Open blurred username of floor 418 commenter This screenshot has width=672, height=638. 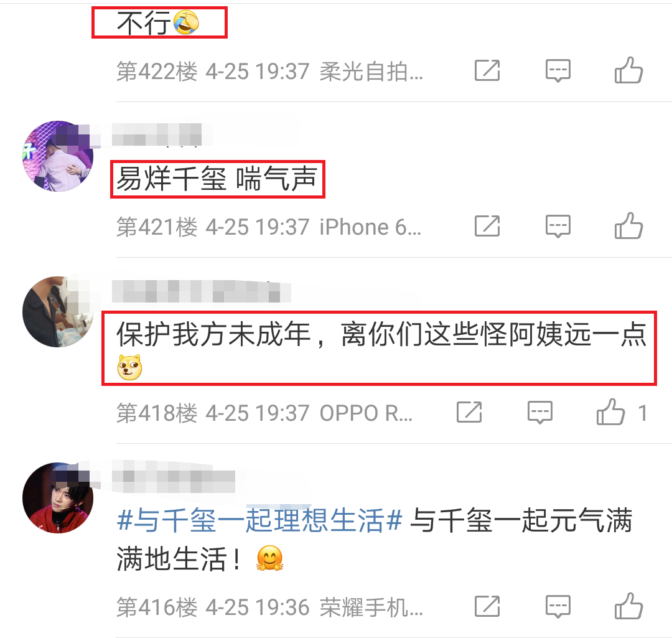click(x=202, y=291)
